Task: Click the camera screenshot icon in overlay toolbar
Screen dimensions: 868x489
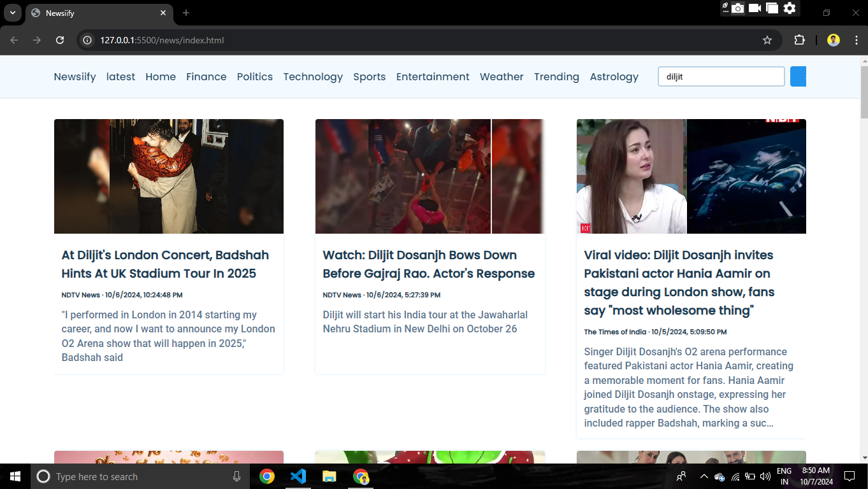Action: pos(737,8)
